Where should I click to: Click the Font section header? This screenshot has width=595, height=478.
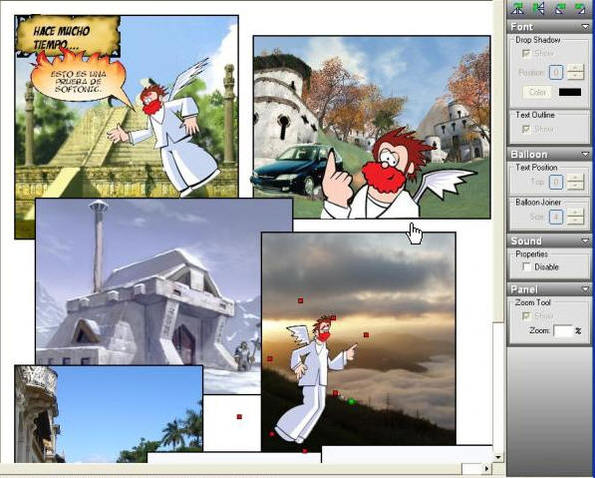tap(549, 27)
